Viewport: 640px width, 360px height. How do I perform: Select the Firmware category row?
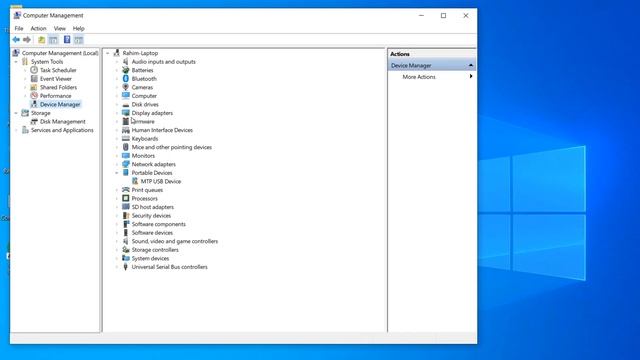click(143, 122)
